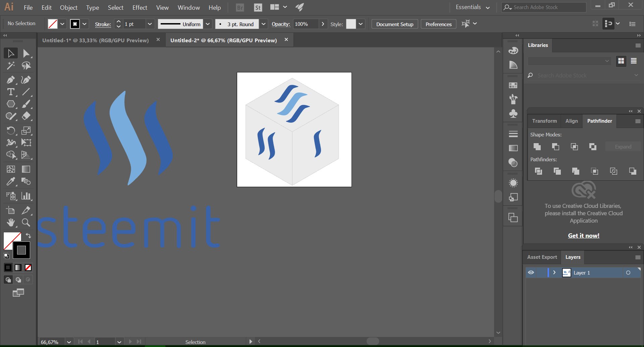
Task: Select the Scale tool
Action: pos(26,130)
